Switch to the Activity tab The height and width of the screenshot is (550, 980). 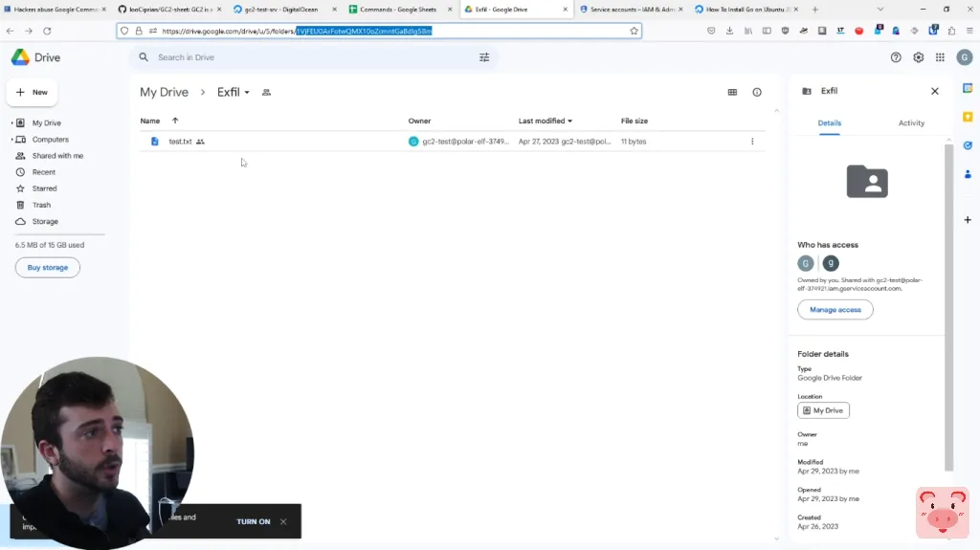pos(911,123)
